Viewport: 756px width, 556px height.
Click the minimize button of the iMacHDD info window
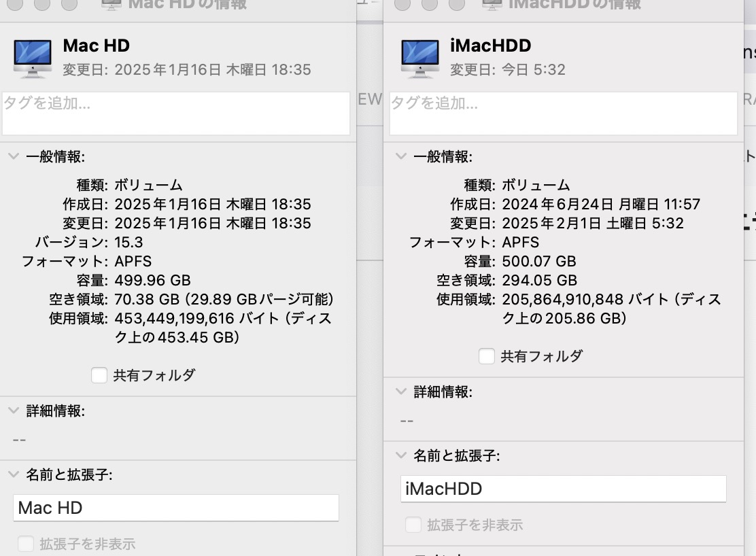click(x=429, y=4)
